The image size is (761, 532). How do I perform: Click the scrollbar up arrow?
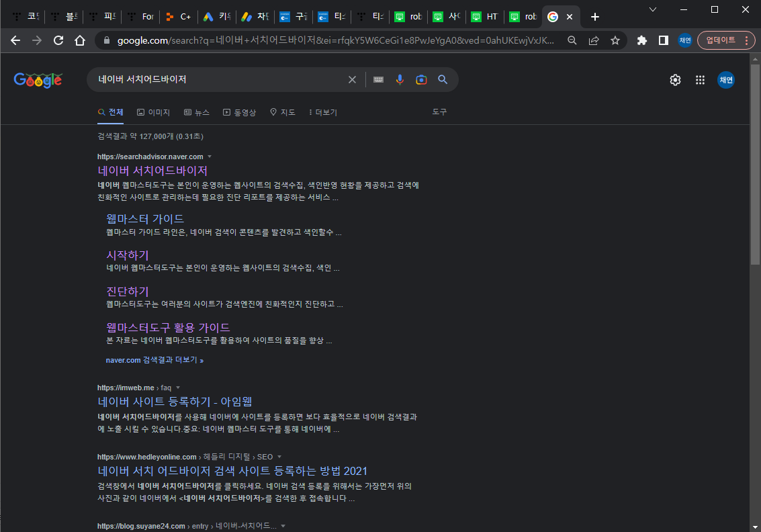click(x=755, y=58)
